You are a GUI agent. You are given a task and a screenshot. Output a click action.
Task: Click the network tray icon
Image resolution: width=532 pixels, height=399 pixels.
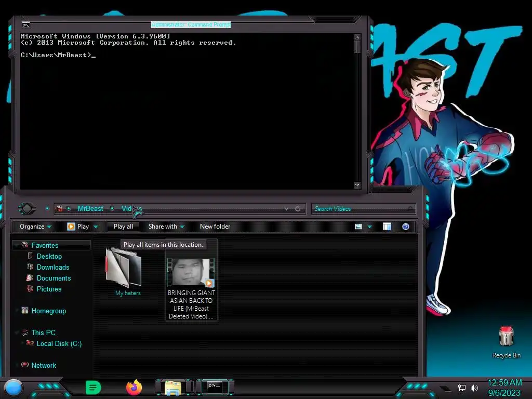(462, 388)
